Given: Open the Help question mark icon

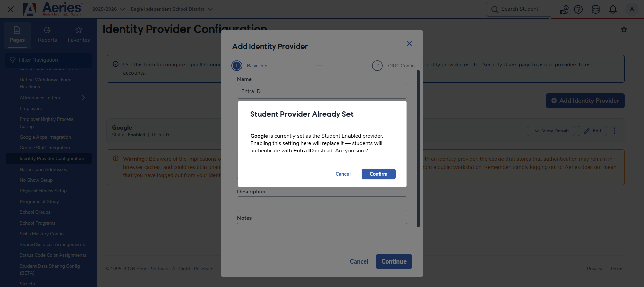Looking at the screenshot, I should coord(578,9).
